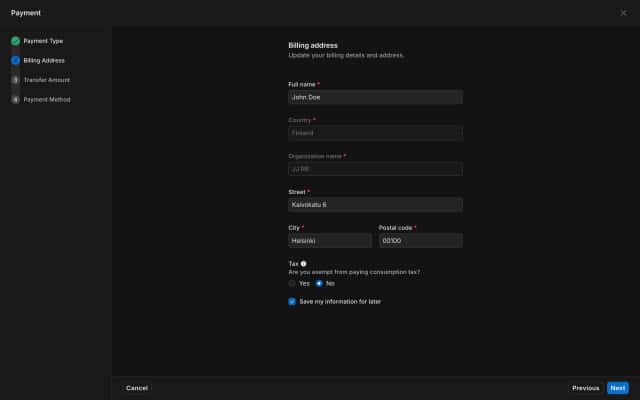Go to Payment Method step
The width and height of the screenshot is (640, 400).
click(47, 100)
